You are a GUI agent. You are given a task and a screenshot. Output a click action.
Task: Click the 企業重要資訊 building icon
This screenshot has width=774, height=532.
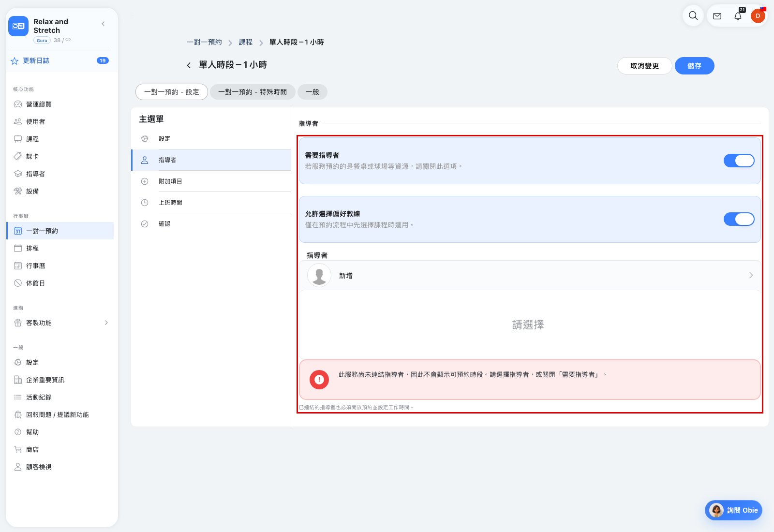point(18,380)
